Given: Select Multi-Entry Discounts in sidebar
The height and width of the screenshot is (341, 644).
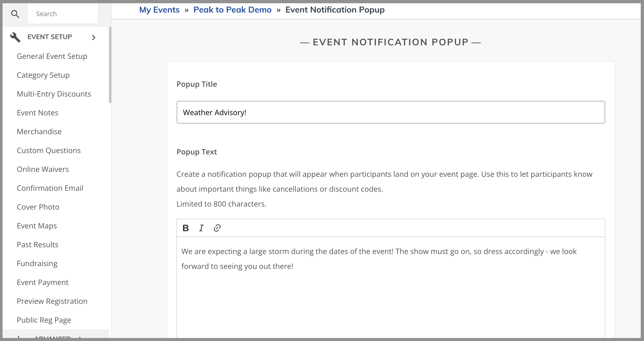Looking at the screenshot, I should pyautogui.click(x=54, y=94).
